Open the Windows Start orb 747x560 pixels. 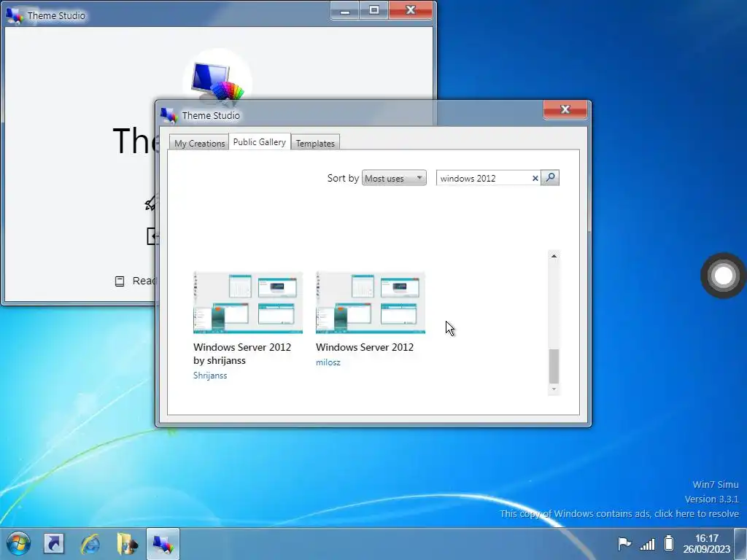[18, 543]
